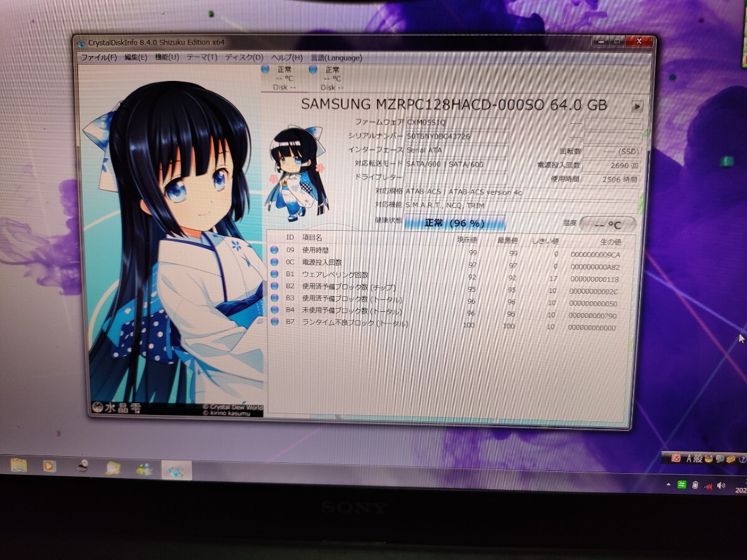The width and height of the screenshot is (747, 560).
Task: Click the status orb for ID B1
Action: [x=275, y=274]
